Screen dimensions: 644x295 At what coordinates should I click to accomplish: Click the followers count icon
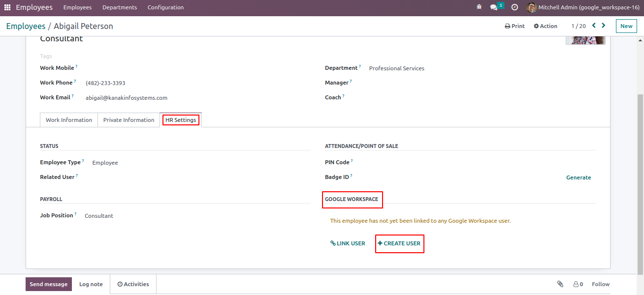[578, 284]
